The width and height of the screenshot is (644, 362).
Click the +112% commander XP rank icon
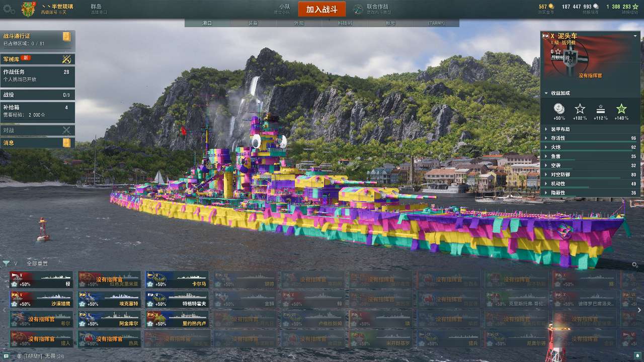click(601, 109)
